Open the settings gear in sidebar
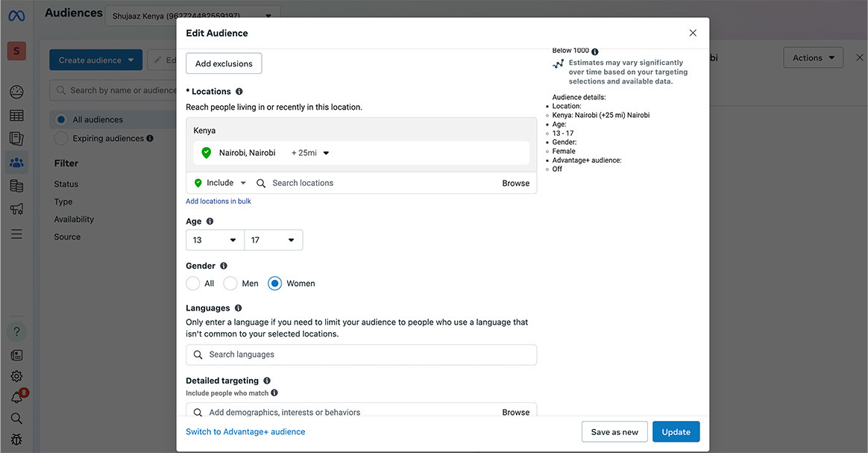Viewport: 868px width, 453px height. tap(16, 376)
